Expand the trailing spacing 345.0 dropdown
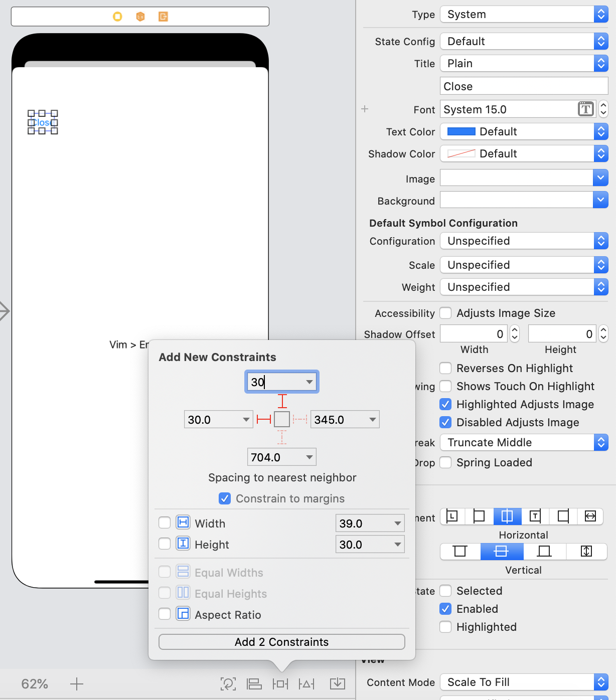616x700 pixels. (x=373, y=419)
